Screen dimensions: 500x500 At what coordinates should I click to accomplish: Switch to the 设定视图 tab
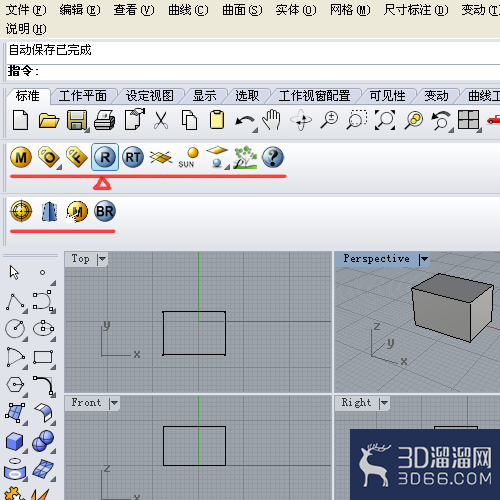pos(150,96)
